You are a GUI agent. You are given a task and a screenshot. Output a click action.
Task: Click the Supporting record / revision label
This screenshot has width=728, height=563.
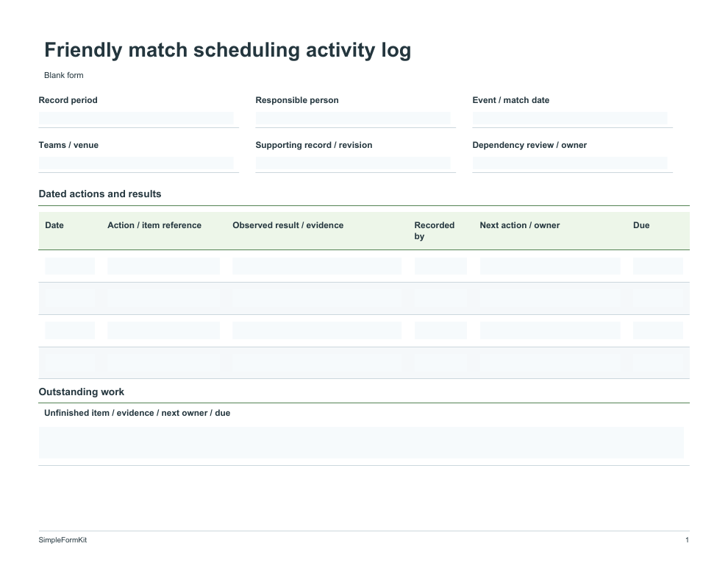coord(314,145)
